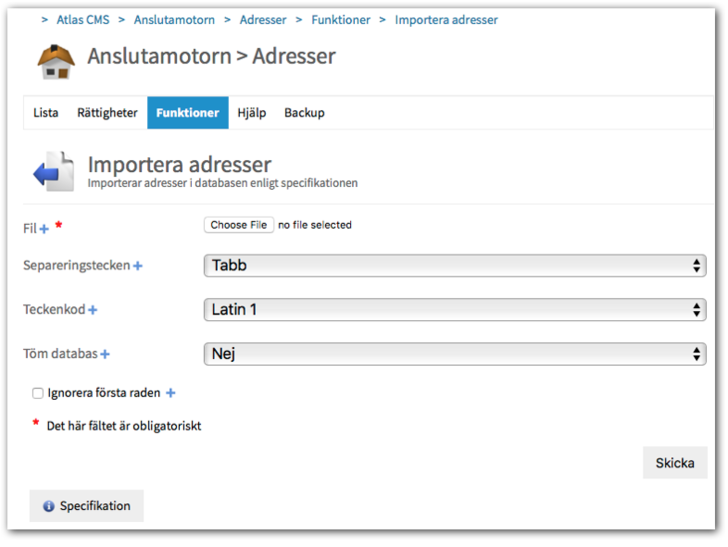Screen dimensions: 728x547
Task: Open the Rättigheter tab
Action: (x=107, y=113)
